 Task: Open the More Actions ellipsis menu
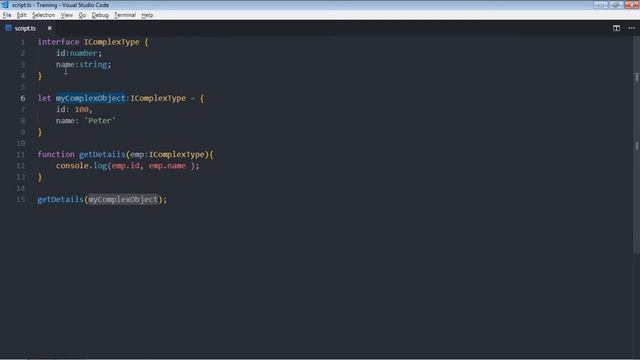point(631,28)
